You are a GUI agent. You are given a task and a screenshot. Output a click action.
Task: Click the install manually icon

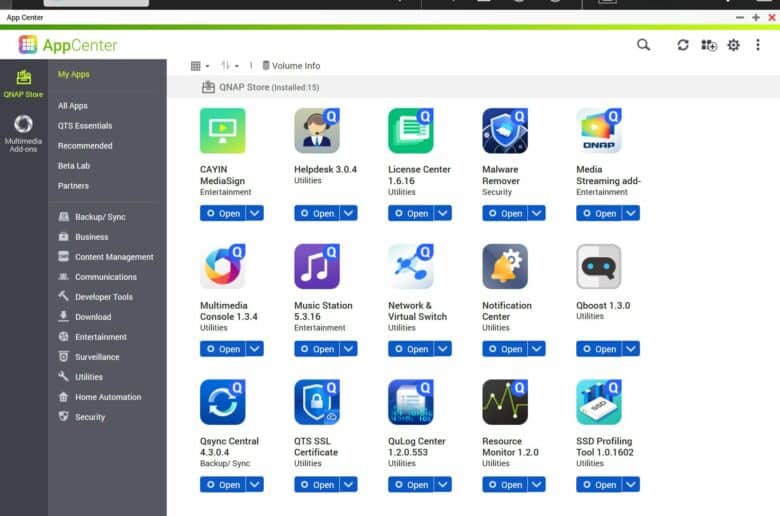(709, 45)
